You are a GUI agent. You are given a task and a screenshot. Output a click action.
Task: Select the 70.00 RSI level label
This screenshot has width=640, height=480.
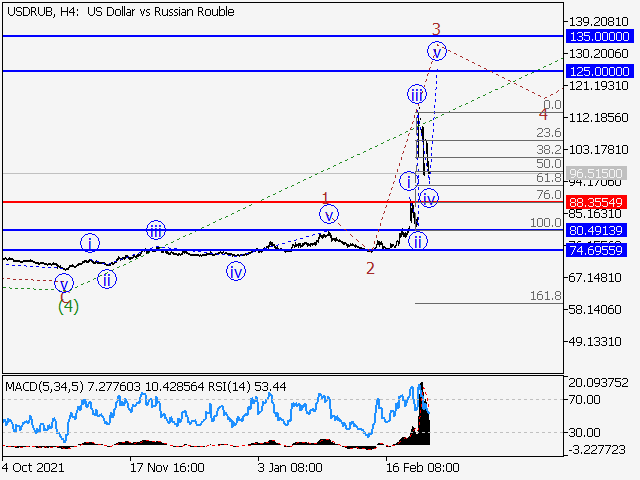[x=585, y=400]
